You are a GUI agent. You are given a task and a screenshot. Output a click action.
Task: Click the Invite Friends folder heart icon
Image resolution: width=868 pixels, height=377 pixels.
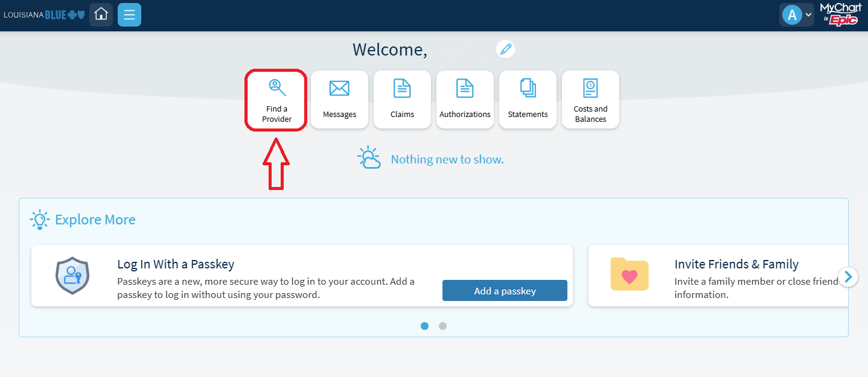(630, 276)
